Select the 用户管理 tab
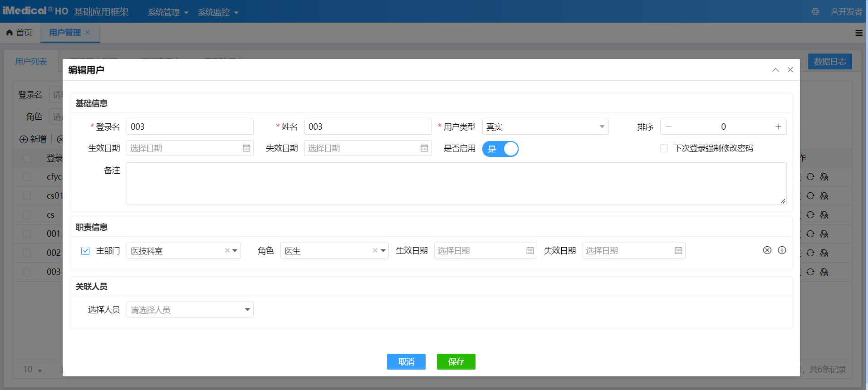 point(65,33)
